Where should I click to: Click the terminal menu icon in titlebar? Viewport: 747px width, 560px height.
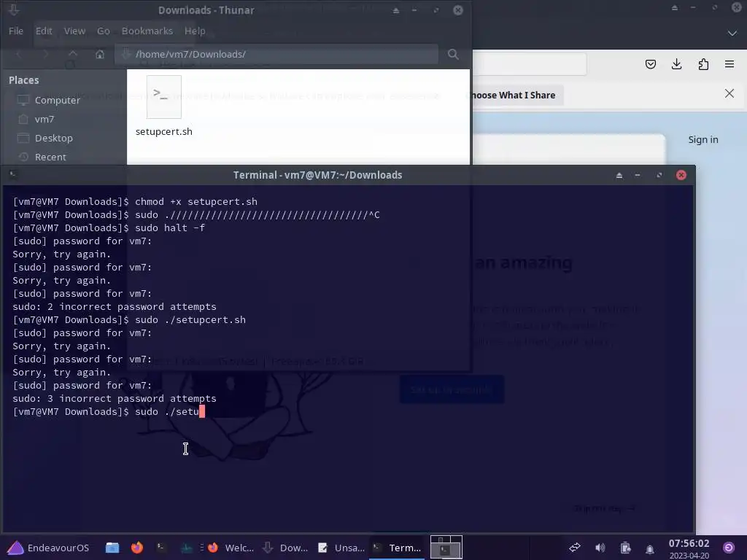(x=13, y=174)
